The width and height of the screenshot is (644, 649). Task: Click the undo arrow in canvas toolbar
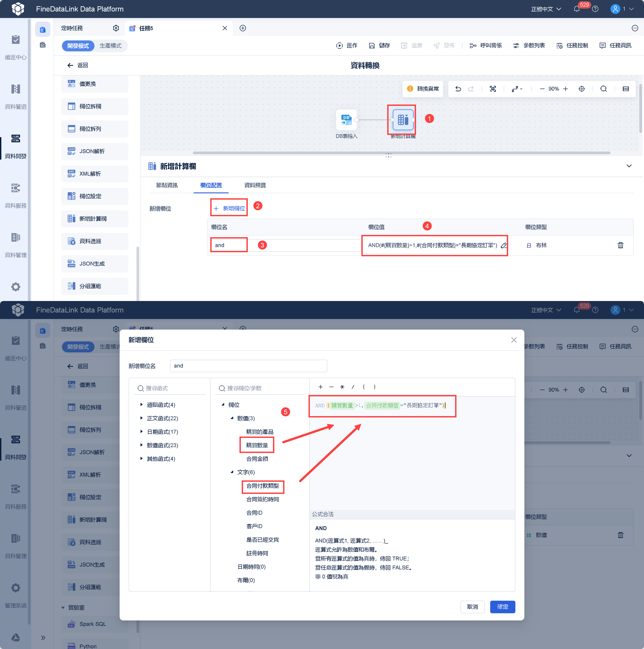[x=458, y=89]
